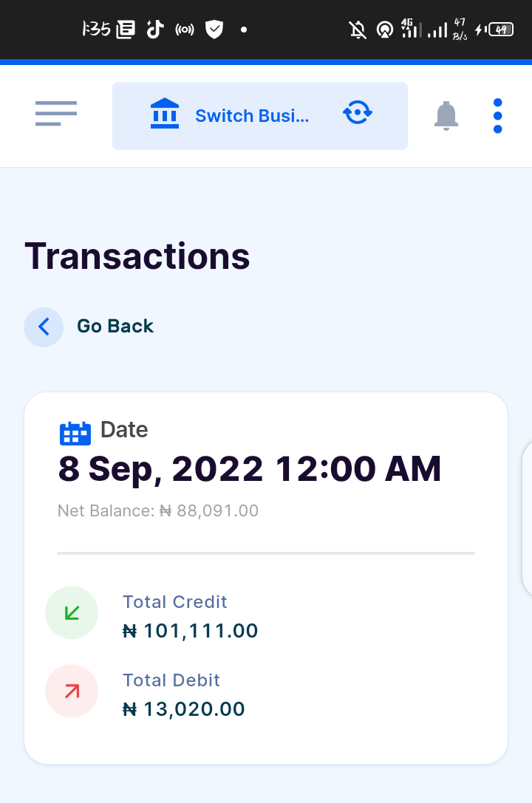Tap the Total Debit amount row
Image resolution: width=532 pixels, height=803 pixels.
point(183,709)
